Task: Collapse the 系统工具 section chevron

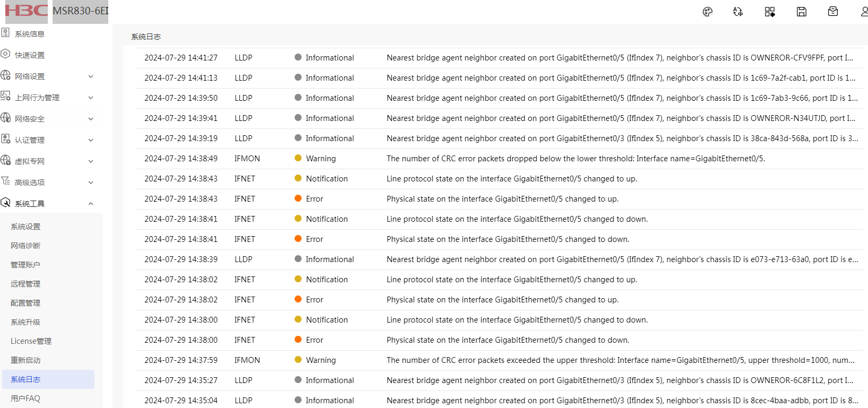Action: 91,204
